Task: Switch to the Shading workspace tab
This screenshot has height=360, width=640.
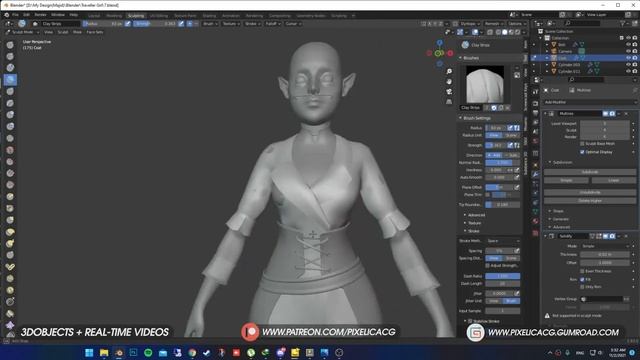Action: (209, 16)
